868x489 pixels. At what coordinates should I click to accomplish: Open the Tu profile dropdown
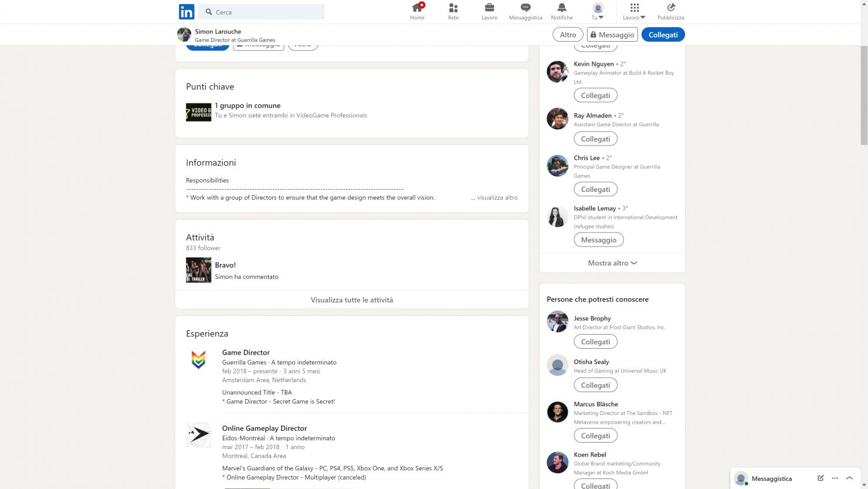pyautogui.click(x=597, y=11)
